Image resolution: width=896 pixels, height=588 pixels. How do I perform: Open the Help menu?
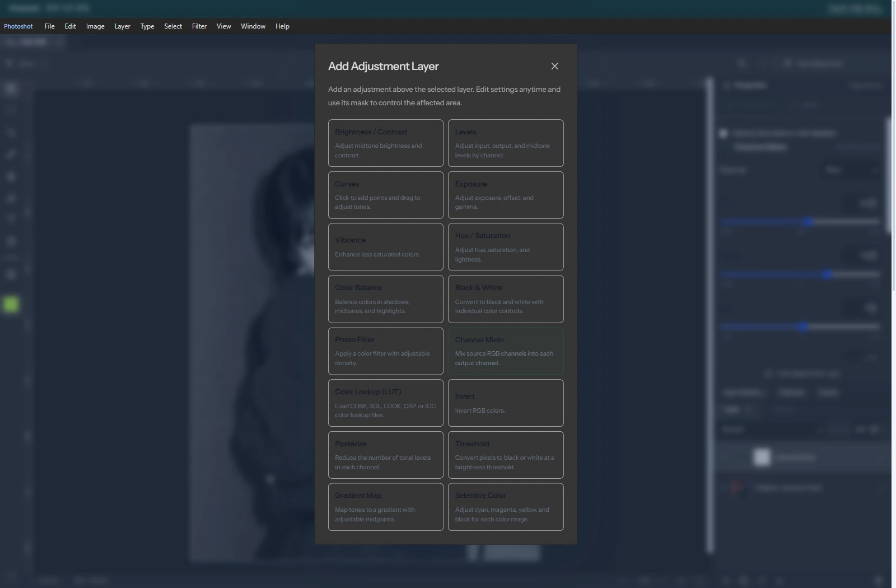282,26
